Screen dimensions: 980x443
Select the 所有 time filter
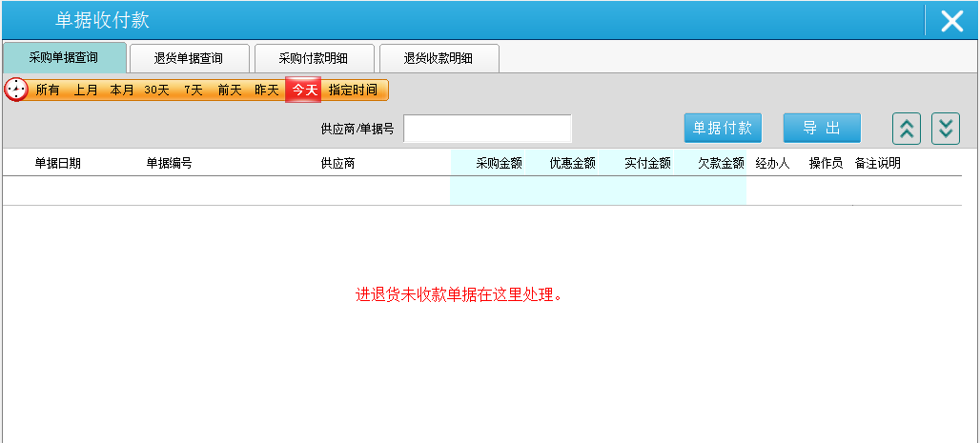click(x=48, y=90)
